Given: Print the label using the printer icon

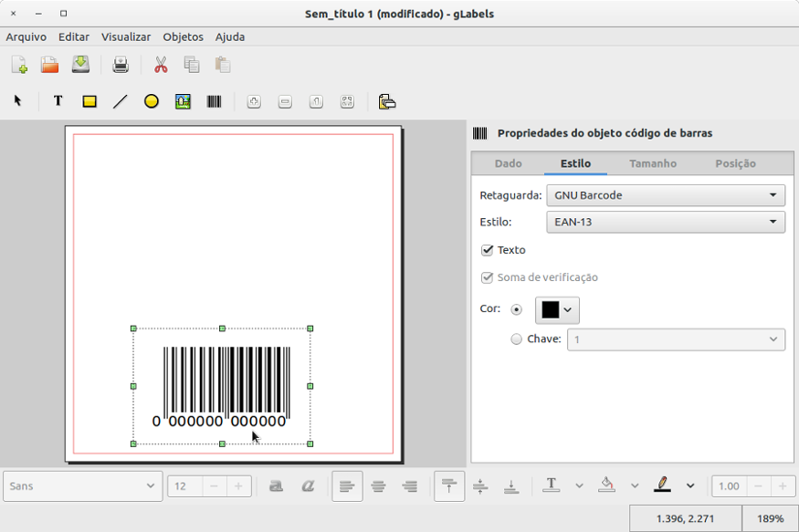Looking at the screenshot, I should pyautogui.click(x=121, y=65).
